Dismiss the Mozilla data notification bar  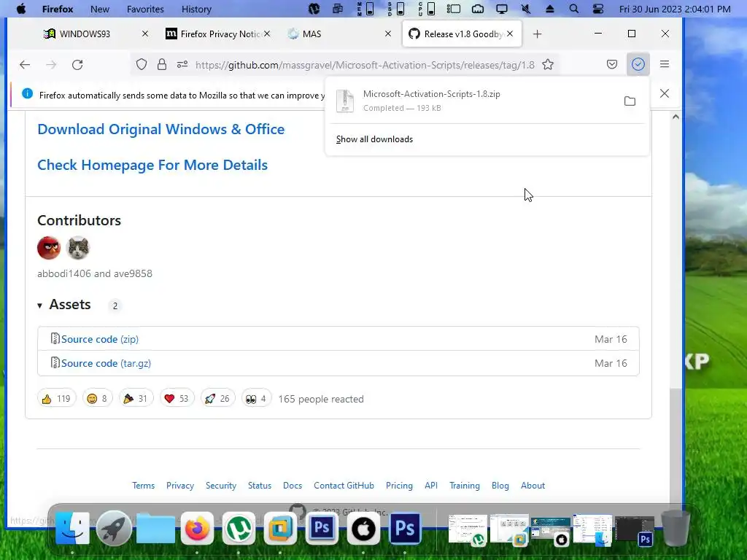[x=665, y=93]
